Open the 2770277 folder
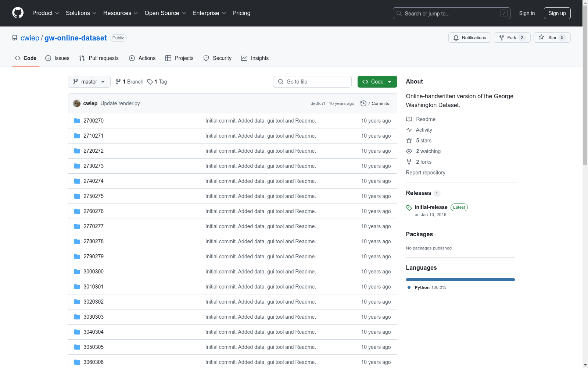Screen dimensions: 588x368 (93, 226)
